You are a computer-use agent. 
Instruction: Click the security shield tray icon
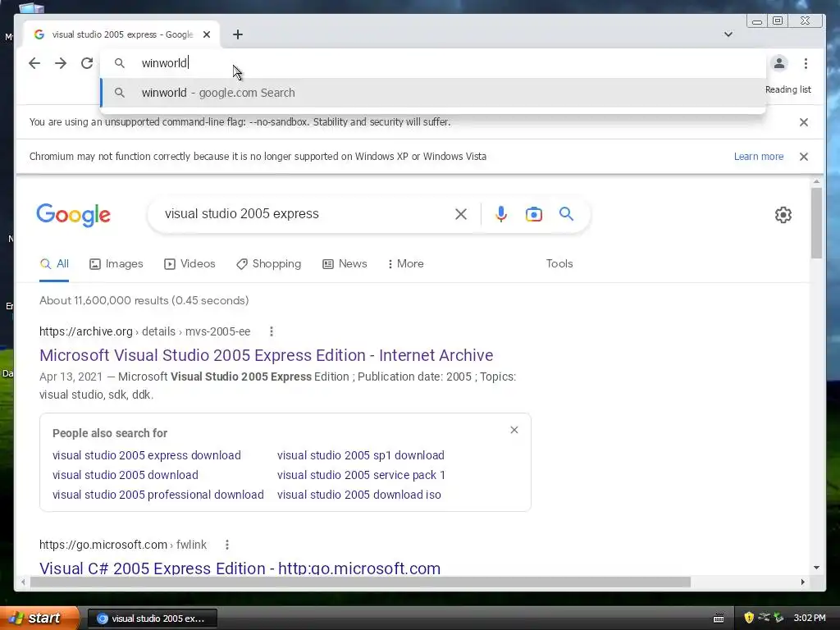tap(749, 618)
